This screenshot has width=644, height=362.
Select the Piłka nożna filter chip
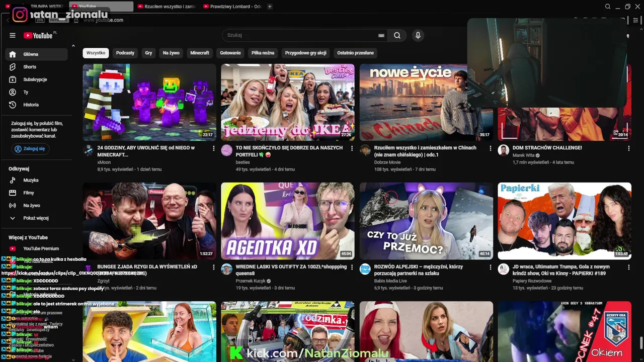263,53
